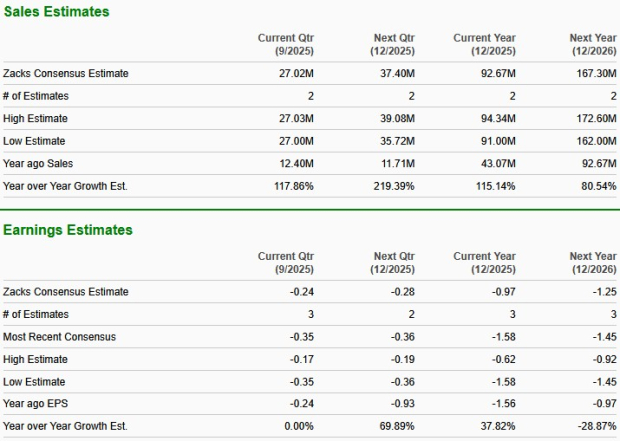
Task: Click the Earnings Estimates section heading
Action: (x=68, y=230)
